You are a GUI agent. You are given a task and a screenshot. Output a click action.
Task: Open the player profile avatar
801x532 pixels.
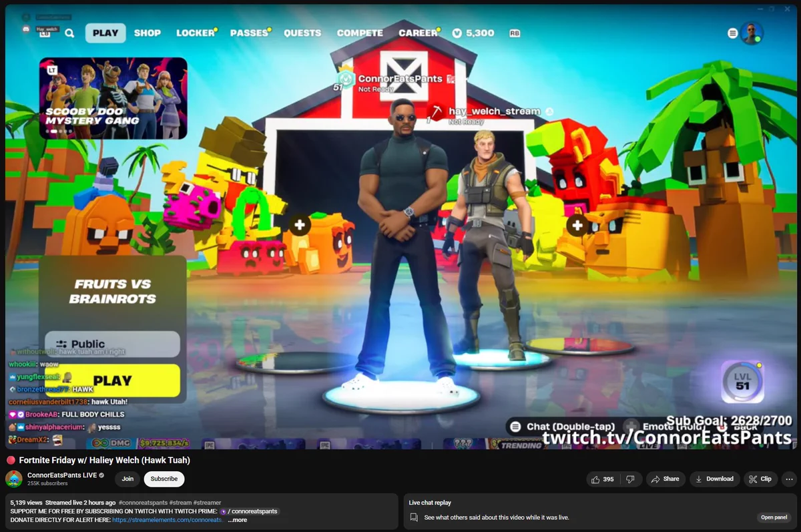click(x=752, y=33)
